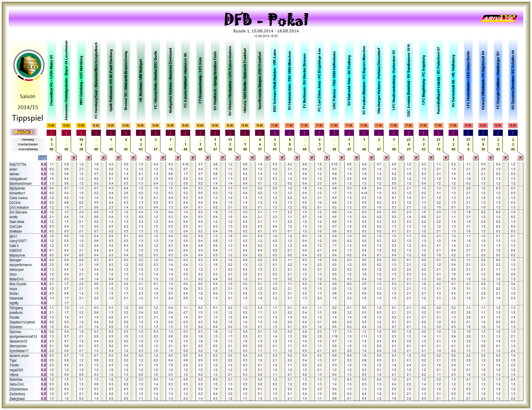
Task: Click the P icon under MSV Duisburg - Nürnberg
Action: click(x=89, y=158)
